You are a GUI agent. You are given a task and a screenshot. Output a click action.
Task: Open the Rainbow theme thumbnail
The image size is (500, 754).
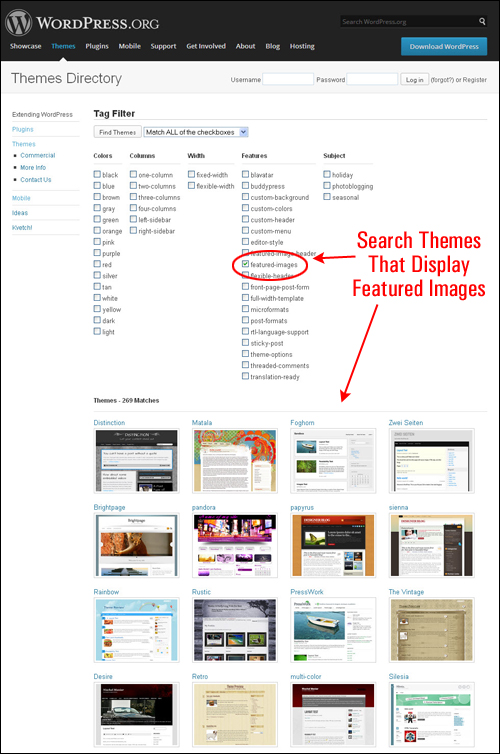point(137,630)
